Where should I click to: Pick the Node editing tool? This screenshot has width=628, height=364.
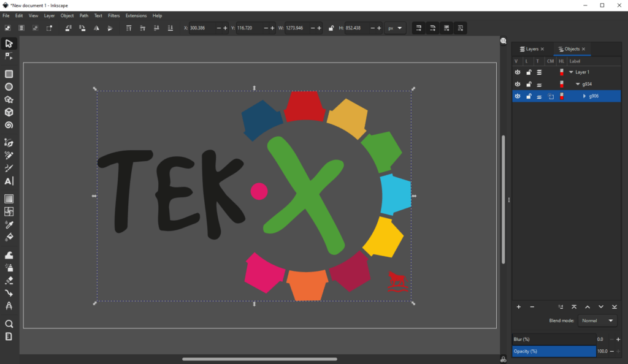pyautogui.click(x=9, y=56)
